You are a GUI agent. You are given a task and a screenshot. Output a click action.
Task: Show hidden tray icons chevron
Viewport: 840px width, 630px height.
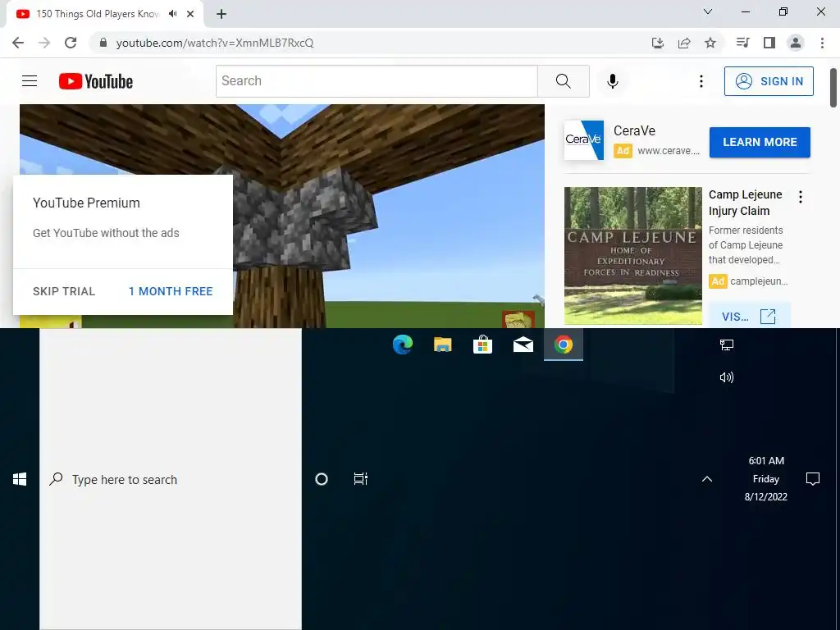pyautogui.click(x=707, y=479)
